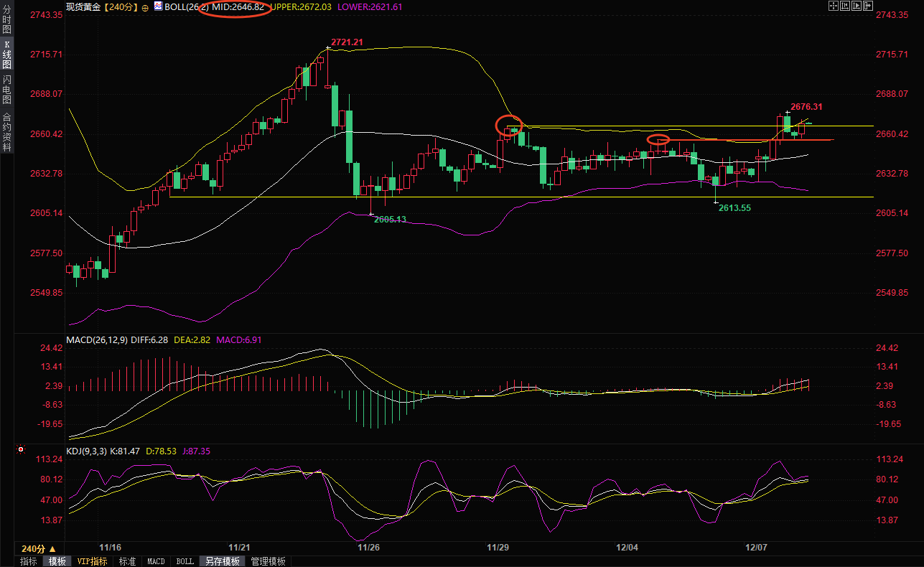Click the collapse side panel arrow icon

coord(868,6)
